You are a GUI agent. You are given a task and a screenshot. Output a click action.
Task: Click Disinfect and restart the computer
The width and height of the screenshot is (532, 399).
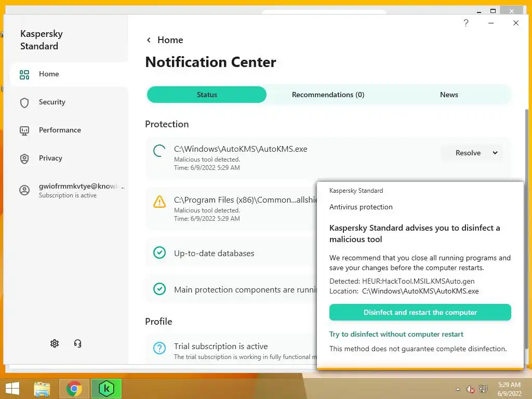point(420,312)
